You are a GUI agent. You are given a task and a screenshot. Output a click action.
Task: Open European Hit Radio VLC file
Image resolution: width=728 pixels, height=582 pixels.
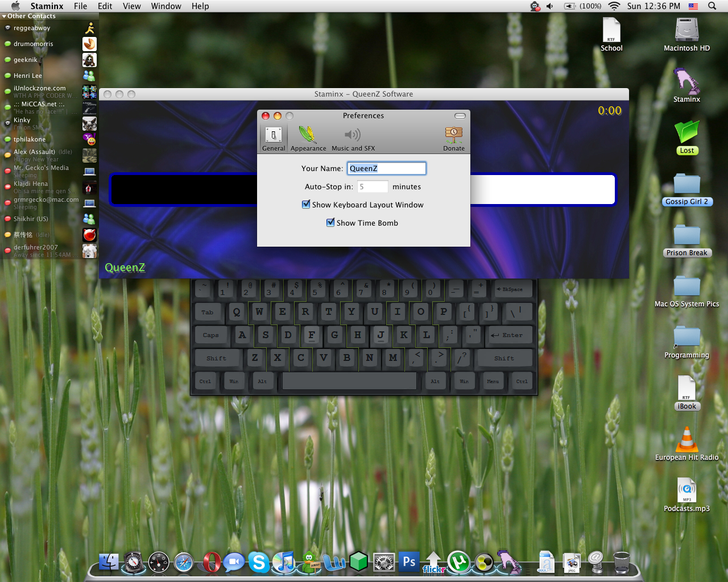(x=686, y=444)
